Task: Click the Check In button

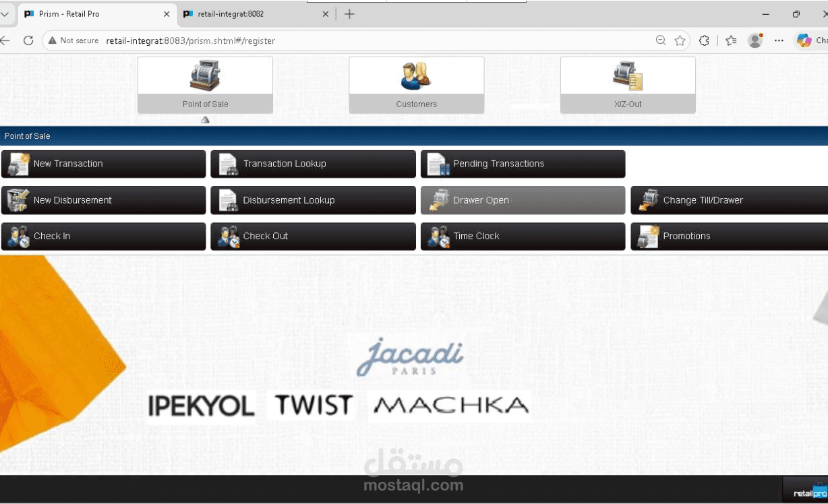Action: (x=103, y=237)
